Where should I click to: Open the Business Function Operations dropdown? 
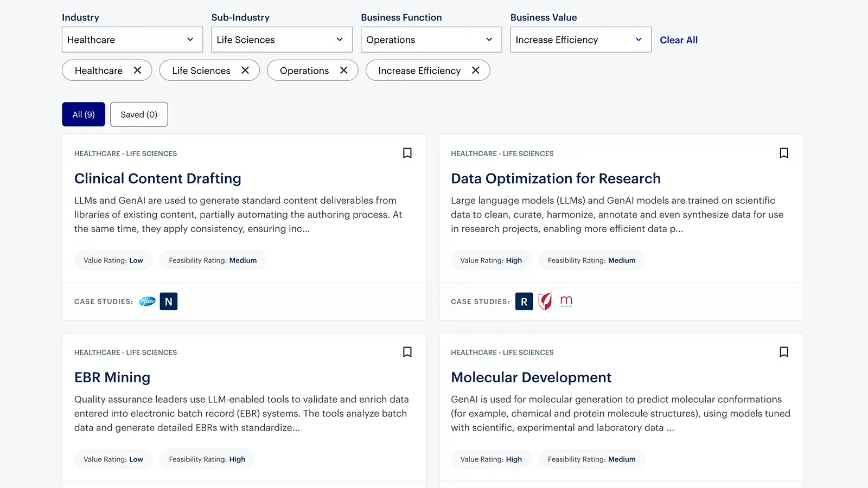pos(431,40)
